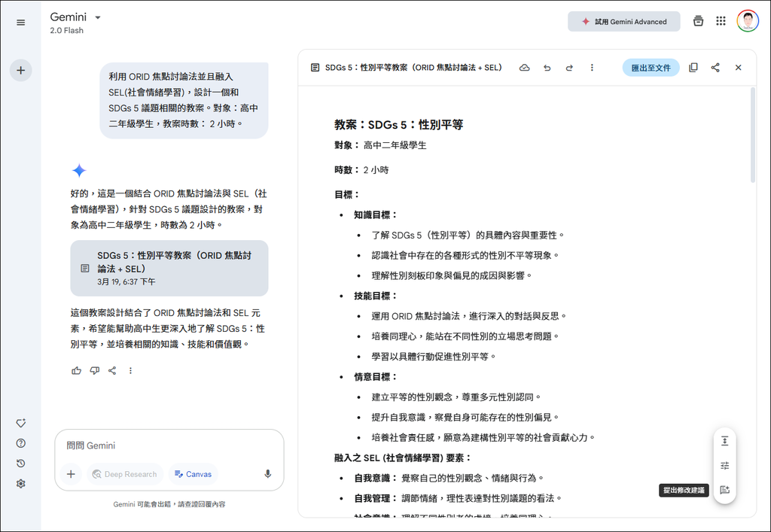The image size is (771, 532).
Task: Toggle the Canvas chip
Action: (x=193, y=474)
